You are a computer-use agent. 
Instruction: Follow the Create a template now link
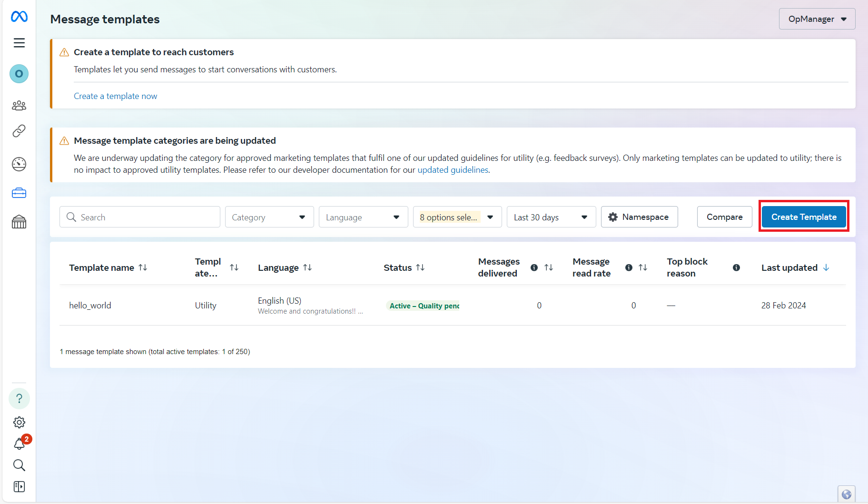[x=115, y=96]
